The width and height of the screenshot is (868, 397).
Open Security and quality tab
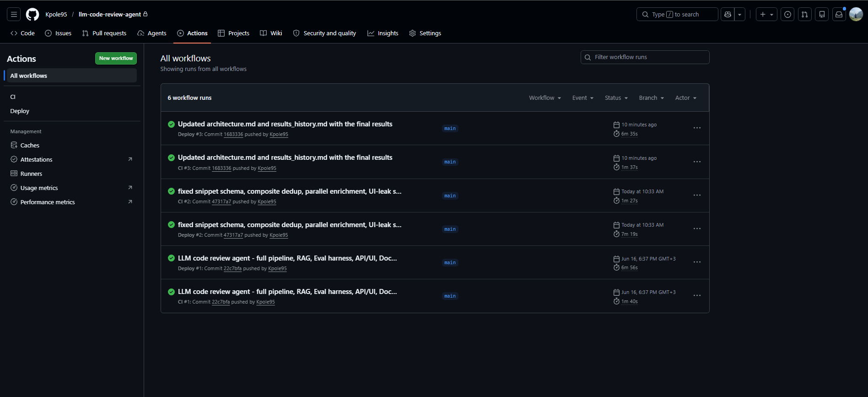click(x=324, y=33)
